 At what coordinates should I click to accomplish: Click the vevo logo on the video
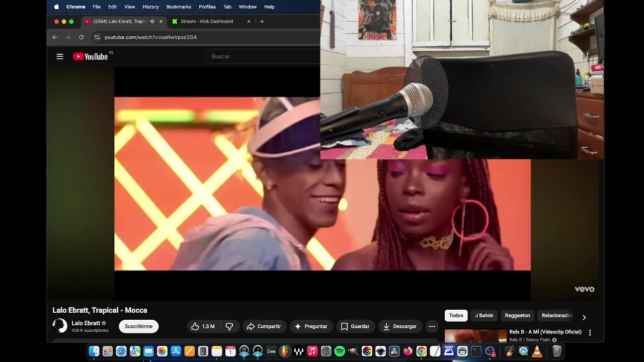[585, 289]
